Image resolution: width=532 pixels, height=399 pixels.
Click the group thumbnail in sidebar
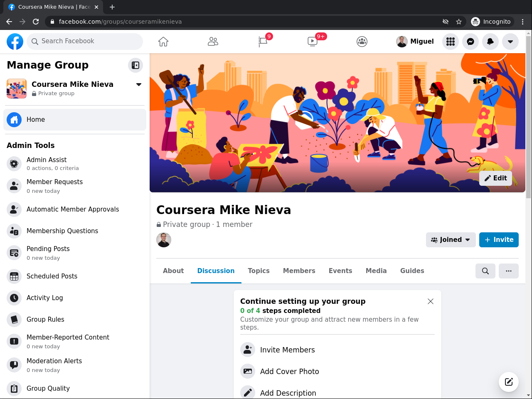(17, 89)
